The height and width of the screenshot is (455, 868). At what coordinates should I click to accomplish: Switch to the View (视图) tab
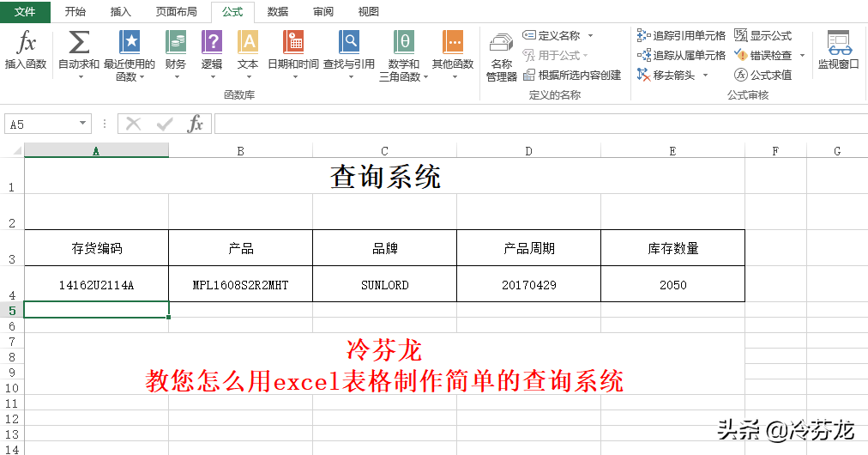point(369,12)
